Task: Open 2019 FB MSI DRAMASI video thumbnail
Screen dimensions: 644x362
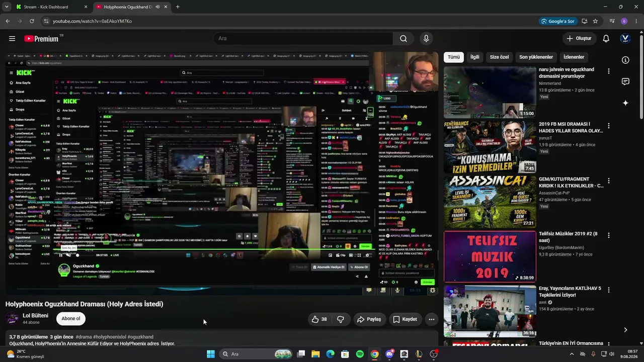Action: point(490,147)
